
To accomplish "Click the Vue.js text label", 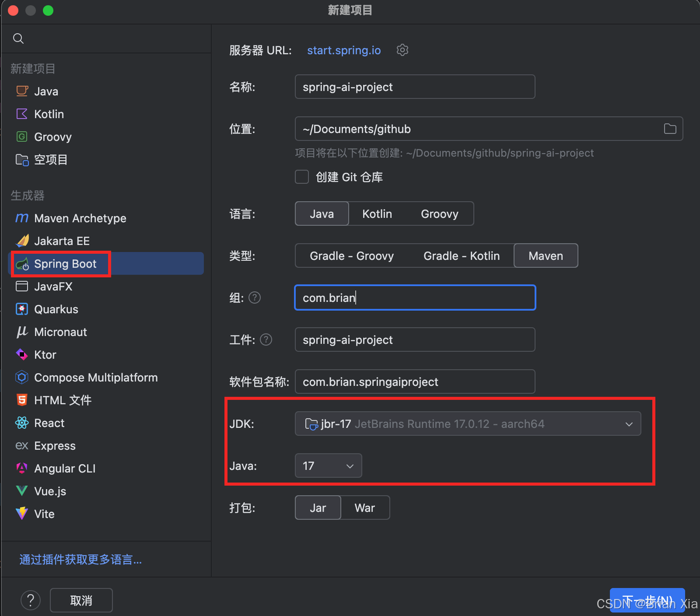I will (x=50, y=491).
